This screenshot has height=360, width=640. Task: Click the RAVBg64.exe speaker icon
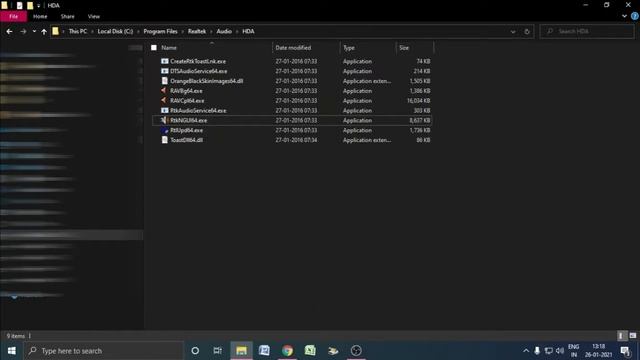pyautogui.click(x=164, y=91)
